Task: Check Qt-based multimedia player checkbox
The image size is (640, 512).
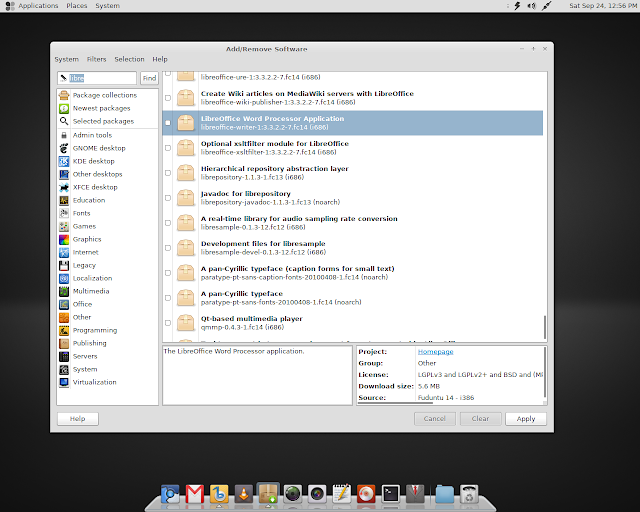Action: coord(168,323)
